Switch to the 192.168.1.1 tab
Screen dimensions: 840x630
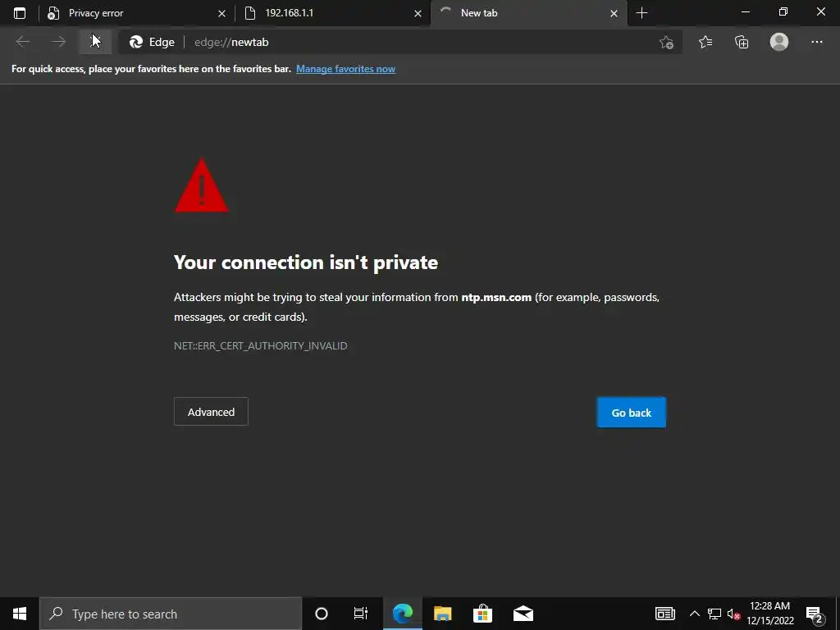tap(332, 13)
